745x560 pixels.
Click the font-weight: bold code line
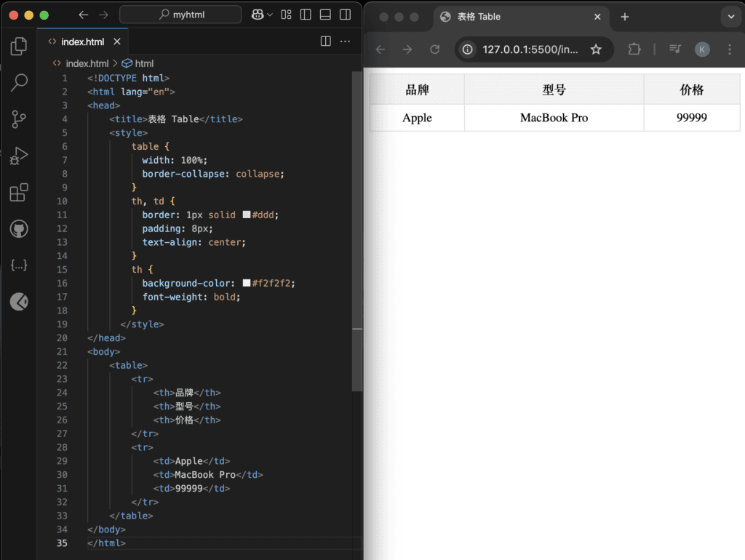coord(191,297)
